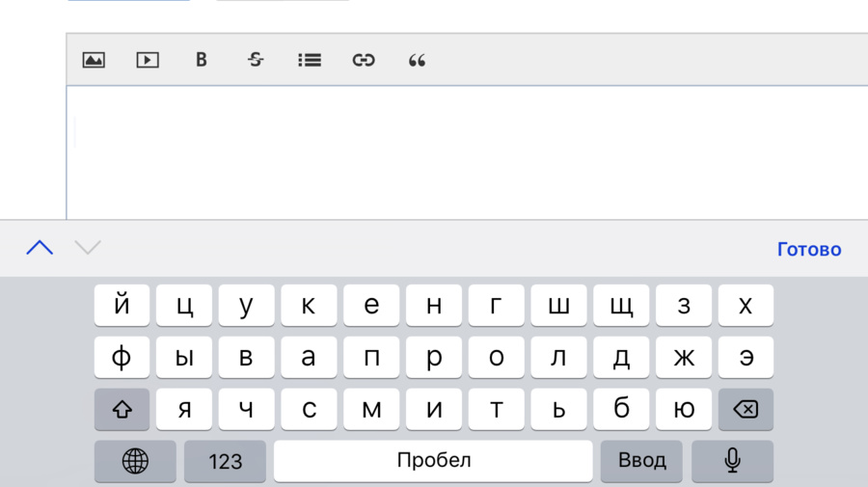
Task: Tap the е key
Action: (x=371, y=306)
